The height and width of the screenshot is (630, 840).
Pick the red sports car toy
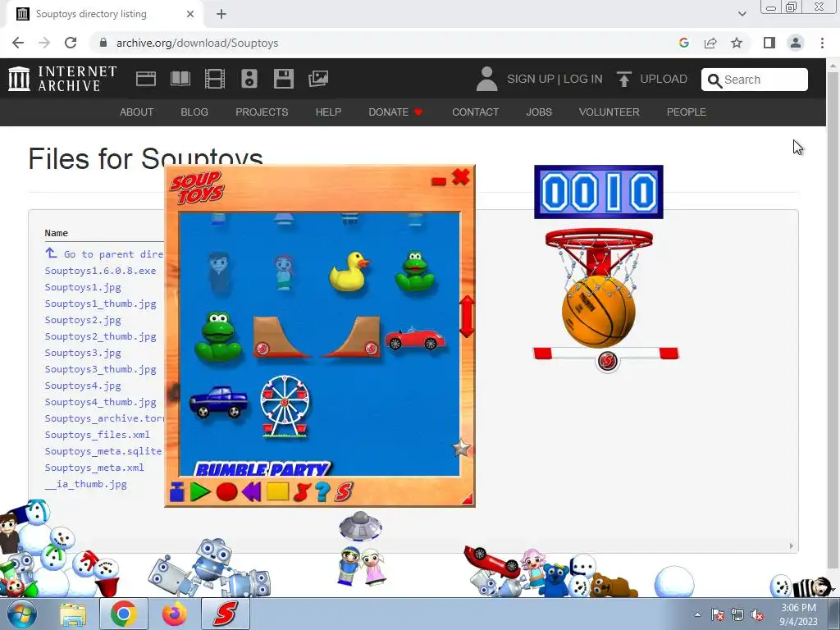[414, 339]
